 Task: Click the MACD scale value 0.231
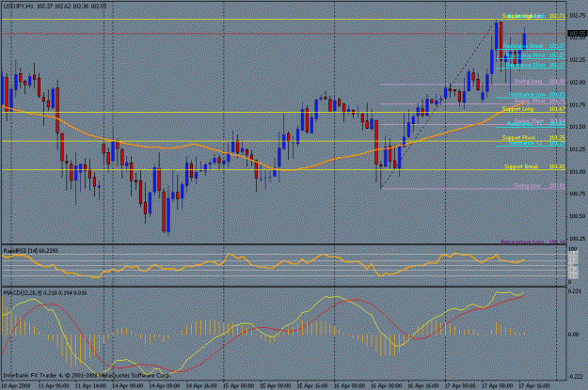[x=575, y=291]
